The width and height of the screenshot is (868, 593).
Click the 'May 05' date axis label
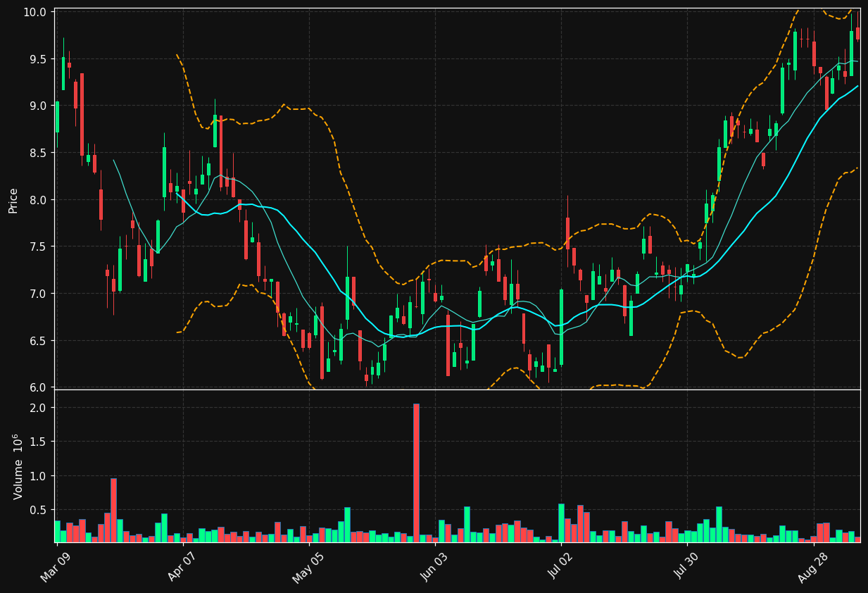307,568
